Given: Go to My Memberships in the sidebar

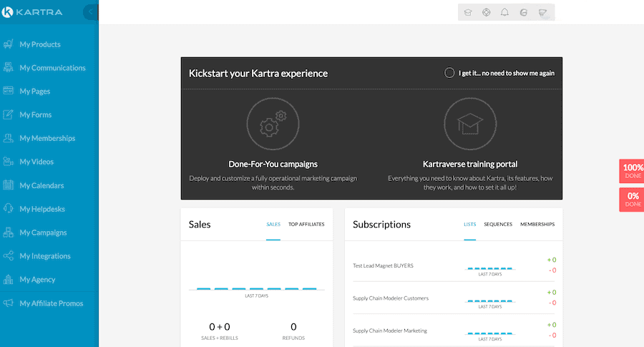Looking at the screenshot, I should [47, 138].
